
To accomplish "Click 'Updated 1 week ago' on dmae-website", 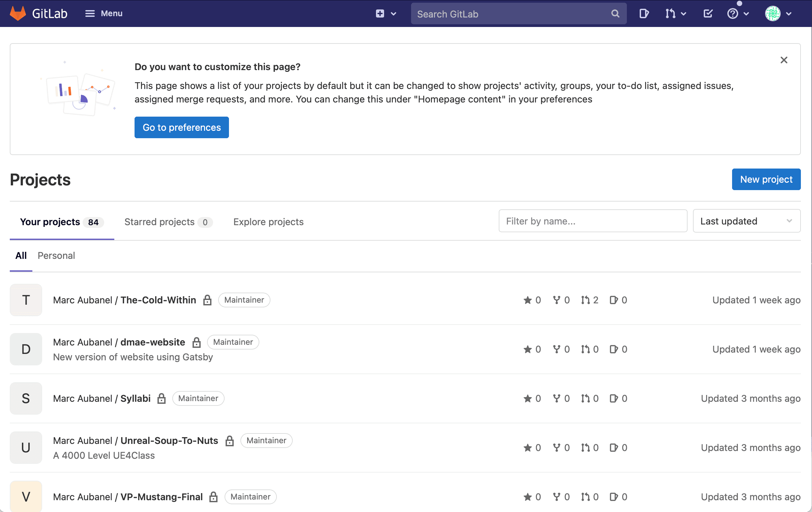I will click(756, 349).
